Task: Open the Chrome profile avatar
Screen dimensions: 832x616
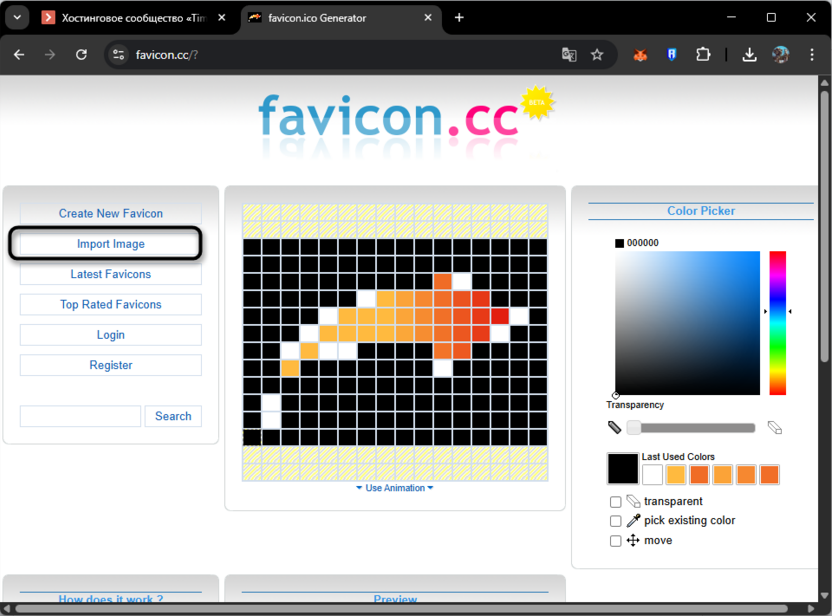Action: [x=781, y=55]
